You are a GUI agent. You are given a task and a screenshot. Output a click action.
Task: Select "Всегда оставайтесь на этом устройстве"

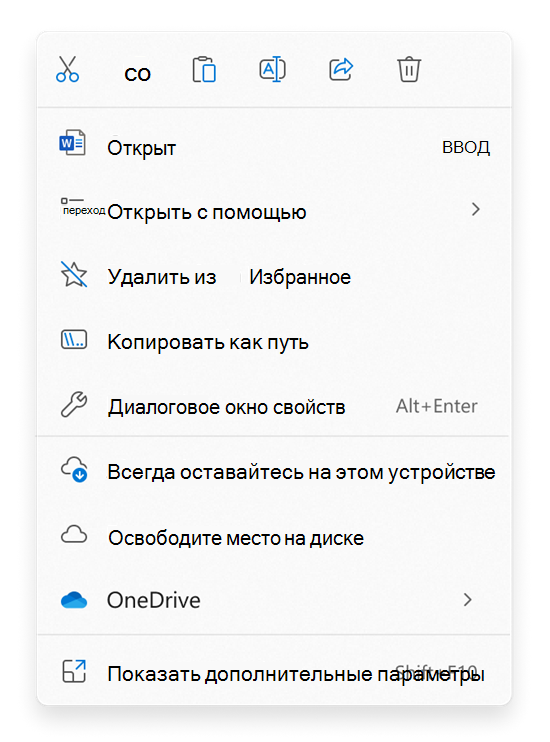274,472
